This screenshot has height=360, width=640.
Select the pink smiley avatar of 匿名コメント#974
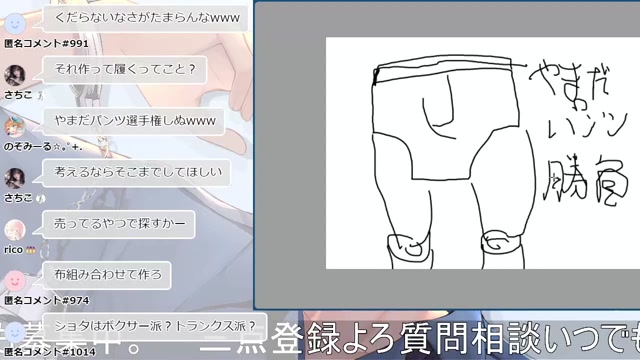(15, 281)
